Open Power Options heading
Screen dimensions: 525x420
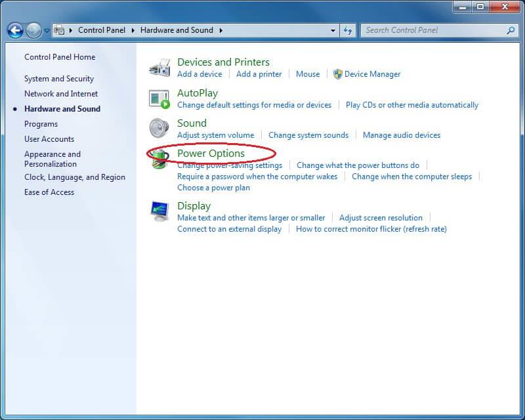tap(211, 154)
